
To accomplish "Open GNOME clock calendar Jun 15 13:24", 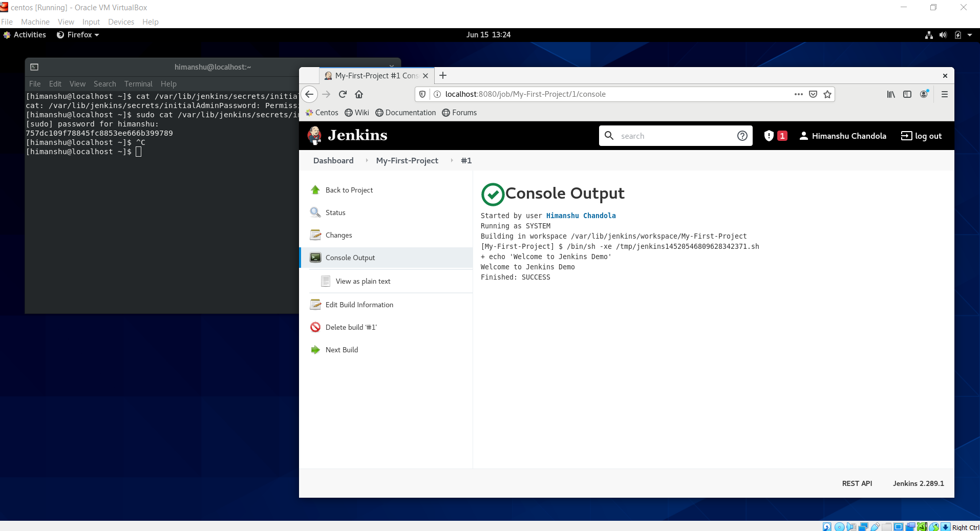I will [488, 35].
